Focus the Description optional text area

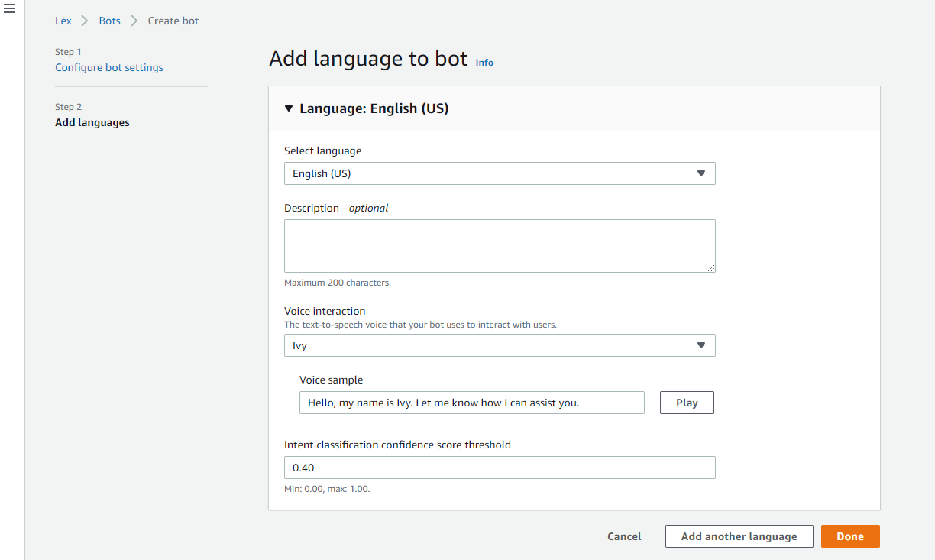[x=500, y=245]
